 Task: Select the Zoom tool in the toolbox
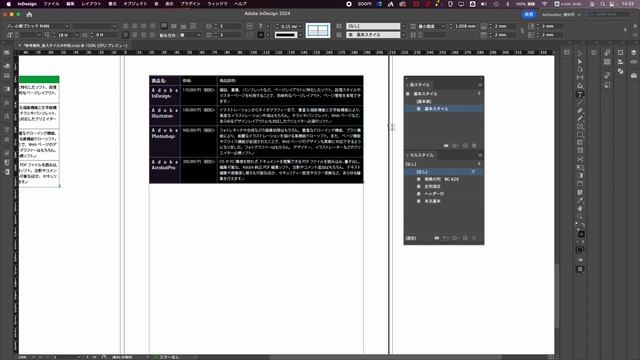click(580, 217)
